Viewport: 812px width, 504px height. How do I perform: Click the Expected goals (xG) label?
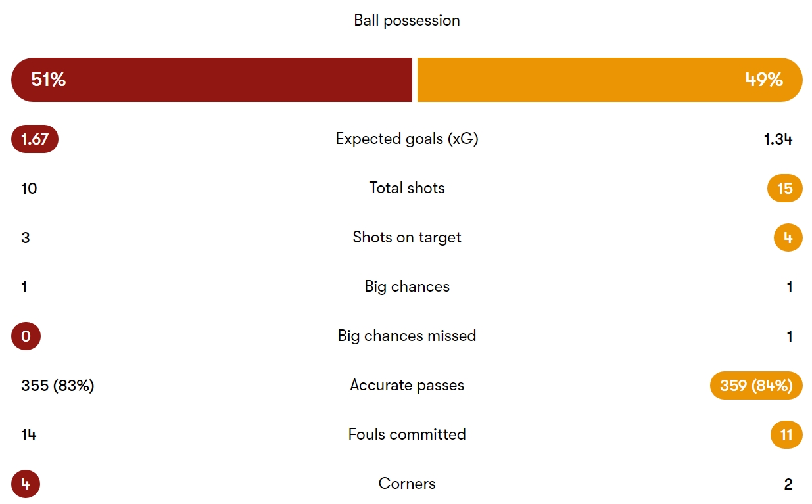coord(407,139)
